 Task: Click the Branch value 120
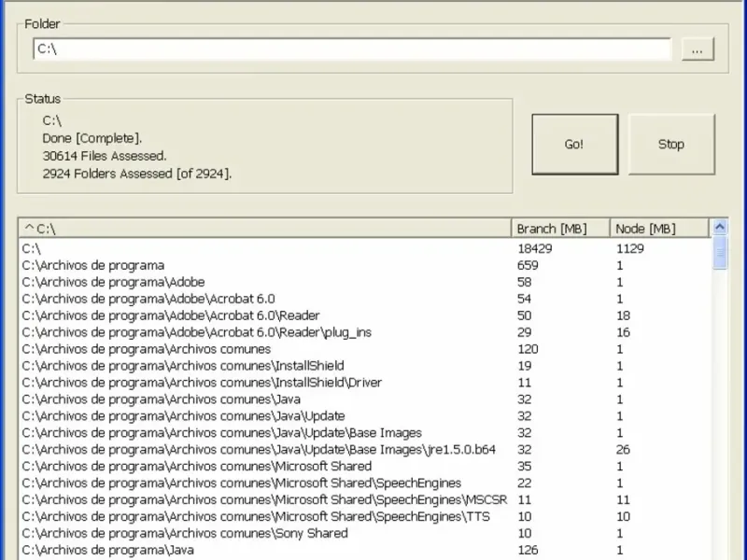point(528,349)
